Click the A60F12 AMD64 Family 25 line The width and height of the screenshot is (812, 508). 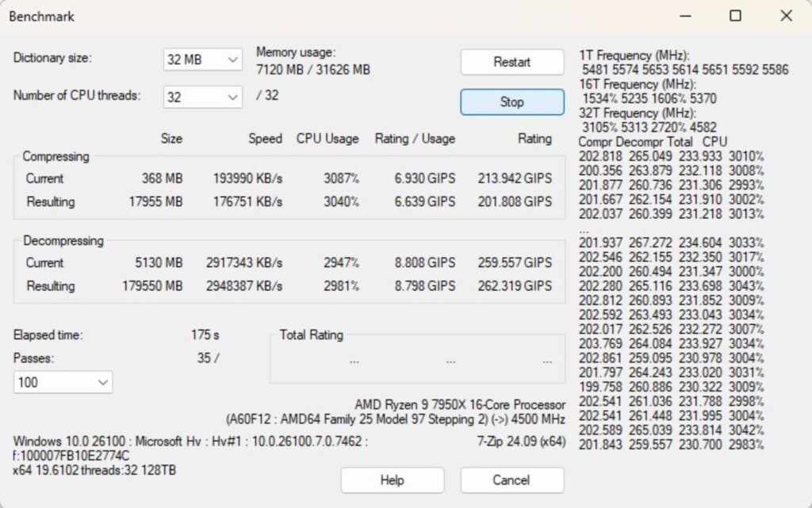[396, 419]
